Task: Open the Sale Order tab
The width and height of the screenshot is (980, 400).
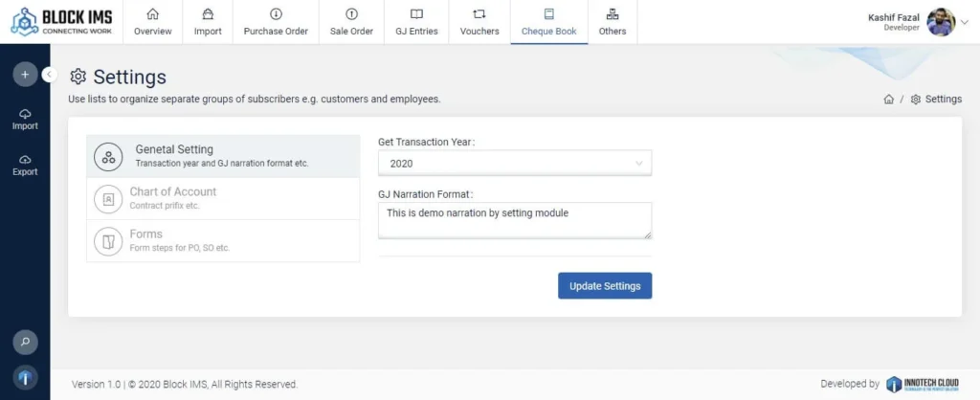Action: coord(351,22)
